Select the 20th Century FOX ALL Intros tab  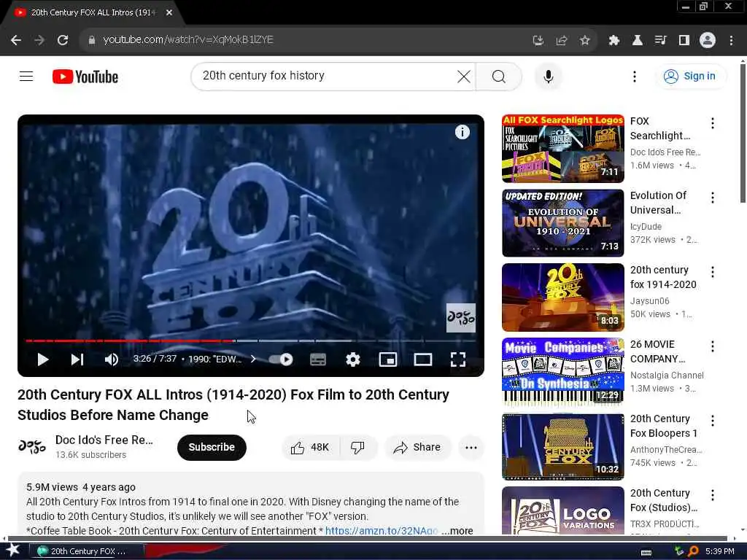(93, 13)
